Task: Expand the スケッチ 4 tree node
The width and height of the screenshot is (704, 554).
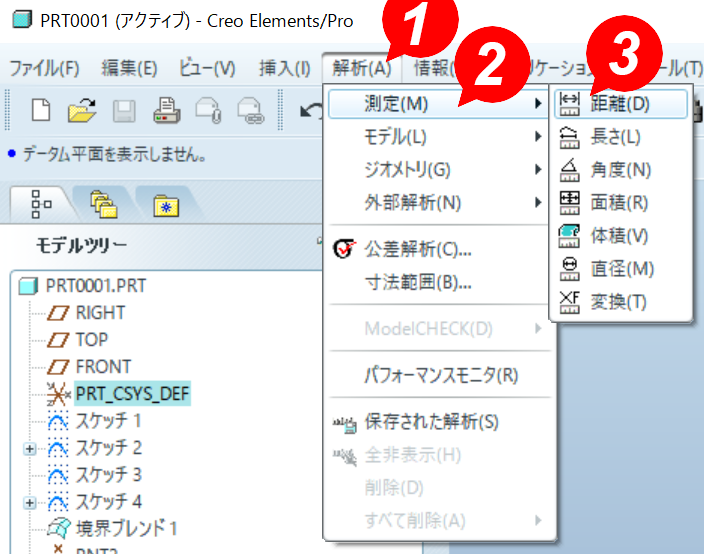Action: coord(30,502)
